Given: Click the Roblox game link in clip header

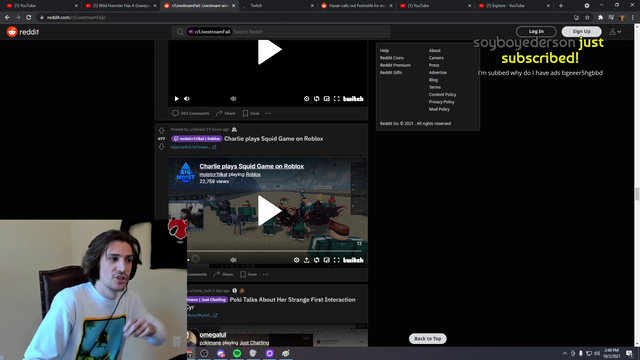Looking at the screenshot, I should pyautogui.click(x=253, y=175).
